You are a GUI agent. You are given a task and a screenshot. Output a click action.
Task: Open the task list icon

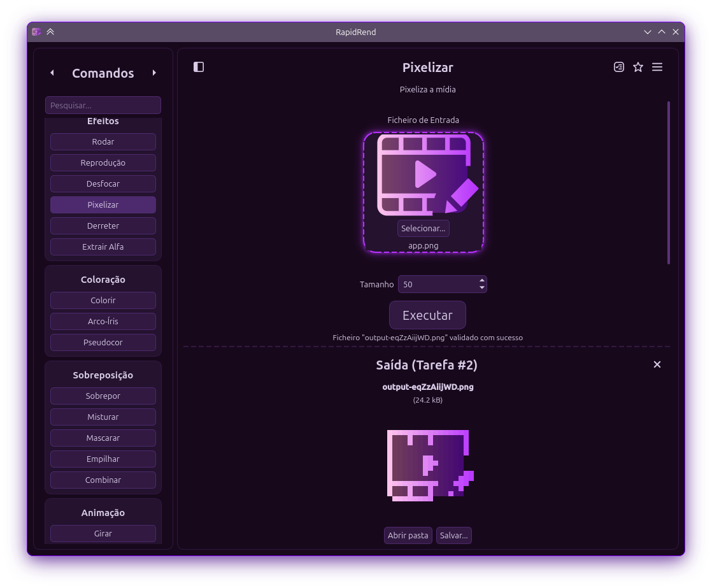coord(618,67)
